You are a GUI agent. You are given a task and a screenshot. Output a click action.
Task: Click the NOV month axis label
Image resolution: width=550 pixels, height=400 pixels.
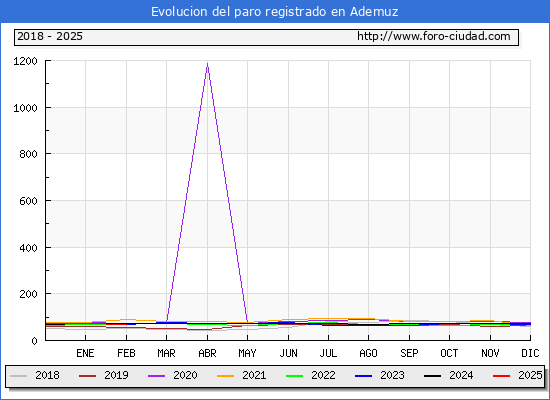(490, 353)
